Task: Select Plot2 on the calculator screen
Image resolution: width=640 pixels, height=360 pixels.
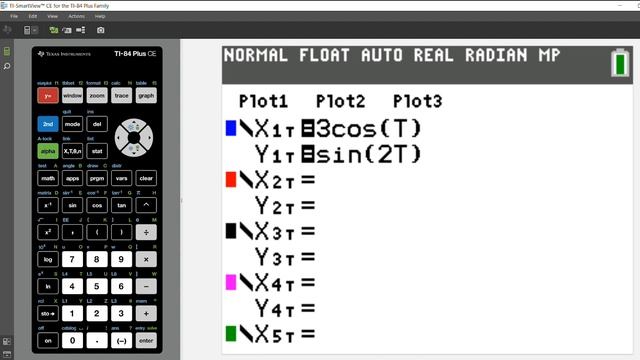Action: click(340, 101)
